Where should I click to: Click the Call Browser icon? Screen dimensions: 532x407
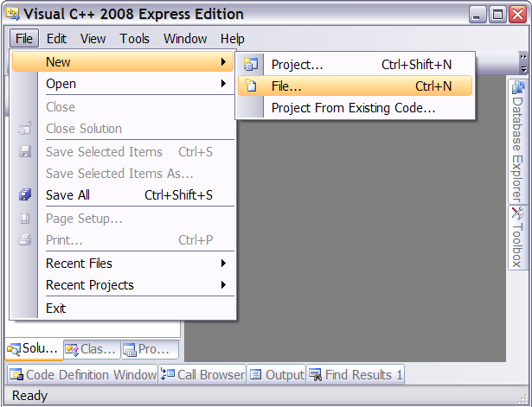(x=168, y=374)
